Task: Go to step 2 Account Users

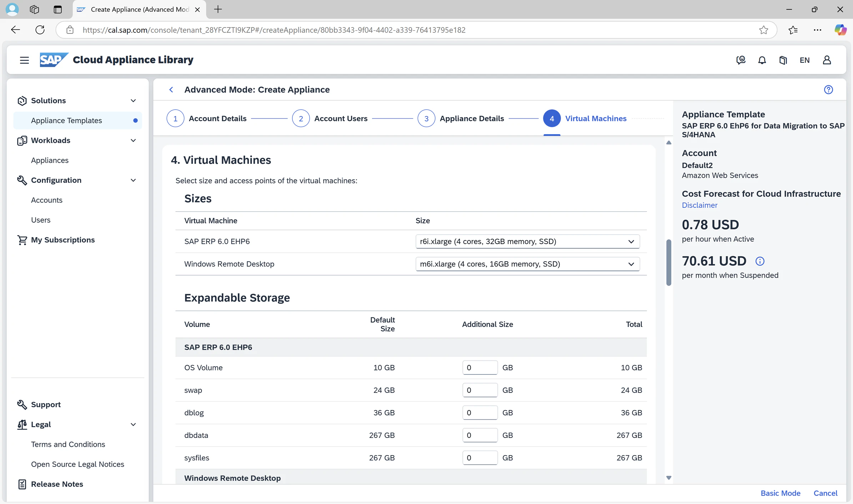Action: [x=330, y=119]
